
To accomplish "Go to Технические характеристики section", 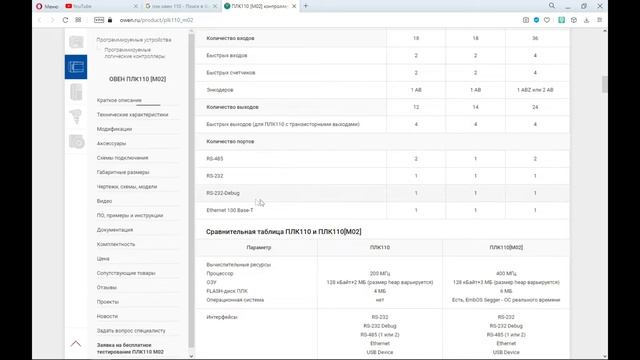I will 132,115.
